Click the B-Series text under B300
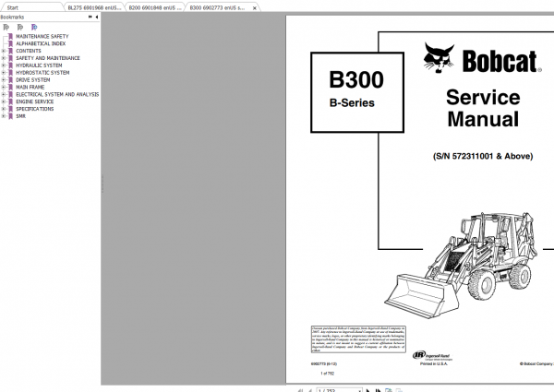 point(352,102)
